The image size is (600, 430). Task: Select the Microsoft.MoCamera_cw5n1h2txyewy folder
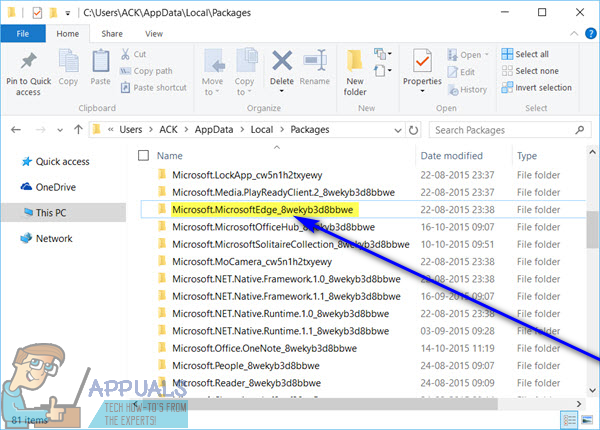tap(252, 262)
